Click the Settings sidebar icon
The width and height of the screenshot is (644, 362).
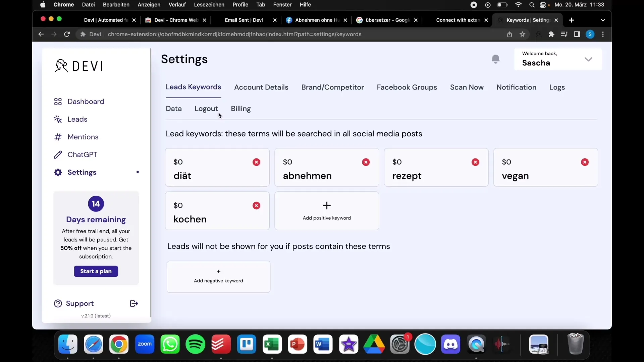58,172
